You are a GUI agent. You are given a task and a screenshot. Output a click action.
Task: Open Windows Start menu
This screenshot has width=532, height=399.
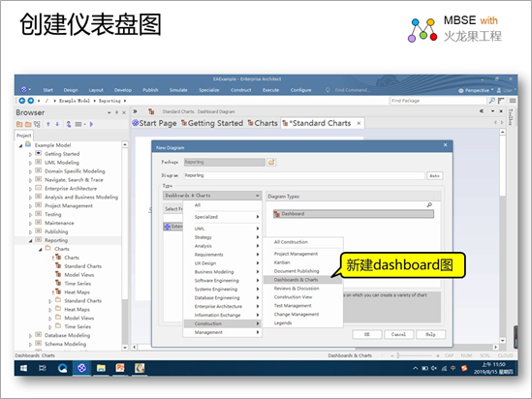pos(23,368)
